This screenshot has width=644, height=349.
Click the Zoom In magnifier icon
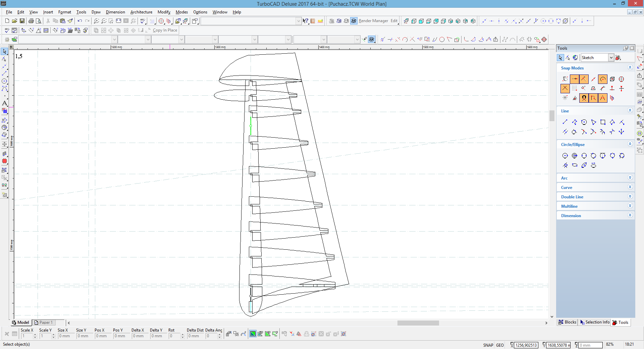tap(96, 21)
